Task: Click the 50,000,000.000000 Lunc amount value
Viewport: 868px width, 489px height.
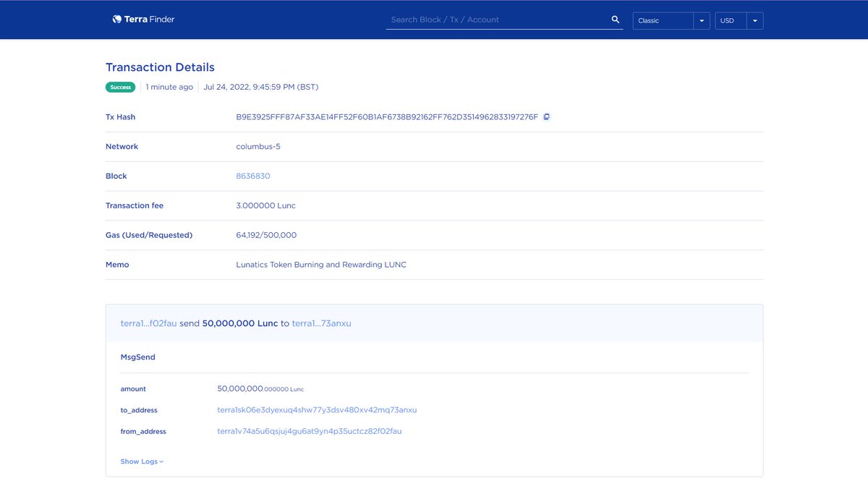Action: (260, 388)
